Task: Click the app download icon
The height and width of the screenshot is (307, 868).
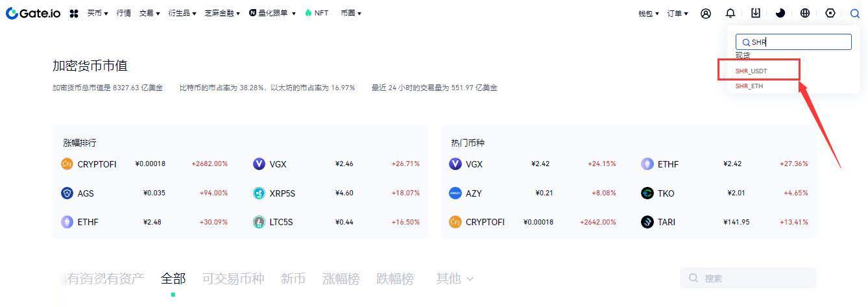Action: pyautogui.click(x=755, y=13)
